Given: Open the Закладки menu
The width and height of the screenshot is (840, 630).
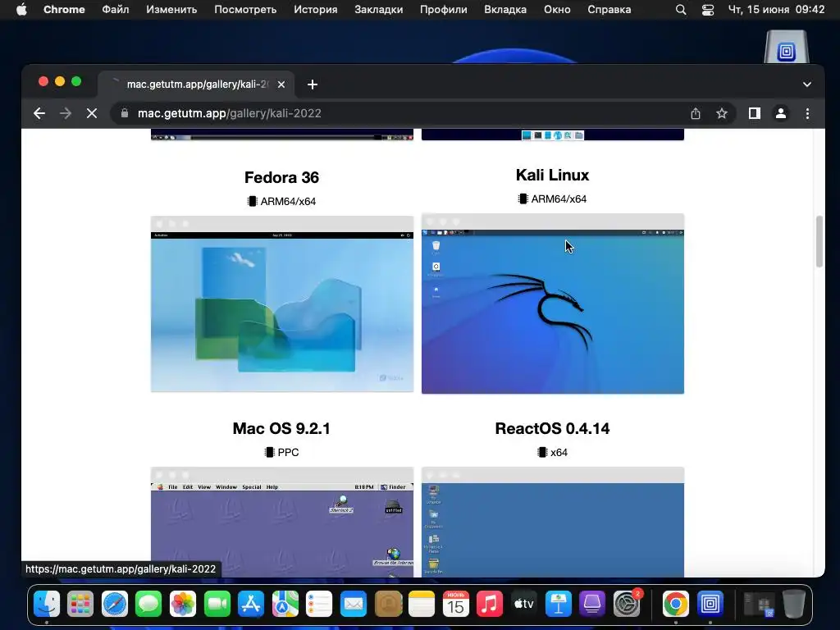Looking at the screenshot, I should click(x=379, y=10).
